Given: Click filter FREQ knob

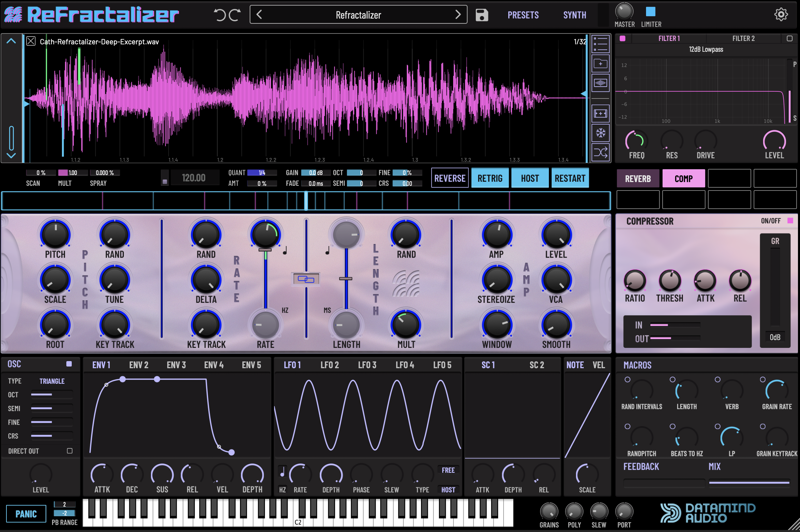Looking at the screenshot, I should [x=636, y=141].
